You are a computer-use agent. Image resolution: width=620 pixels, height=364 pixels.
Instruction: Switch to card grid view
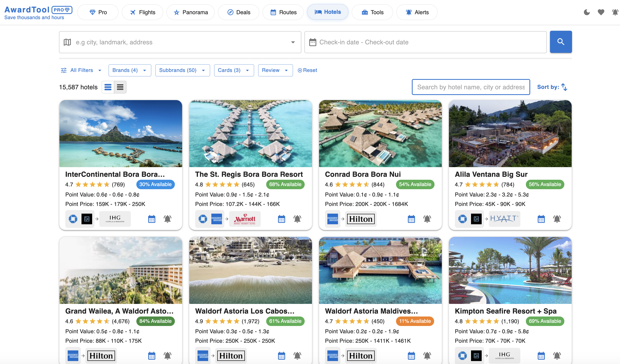coord(108,87)
